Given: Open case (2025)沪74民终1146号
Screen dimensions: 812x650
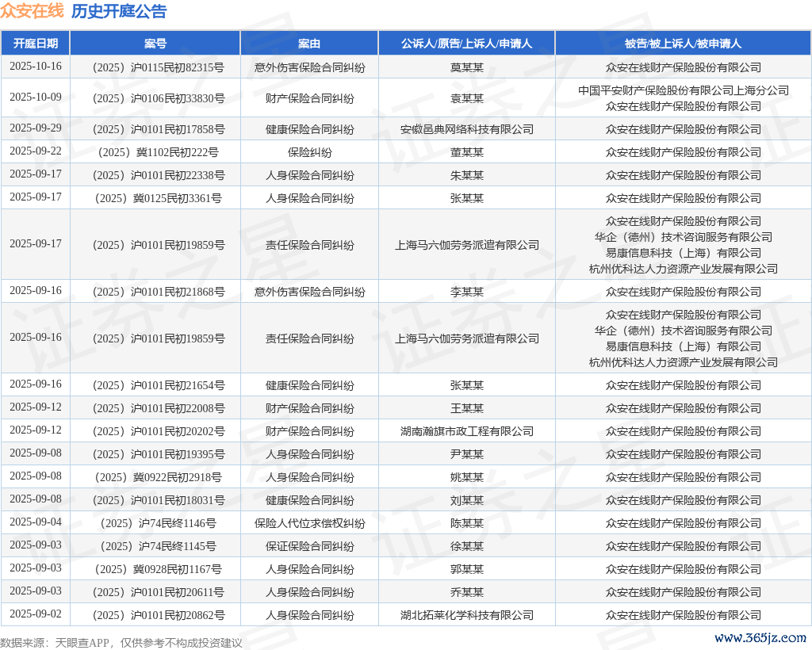Looking at the screenshot, I should click(x=155, y=523).
